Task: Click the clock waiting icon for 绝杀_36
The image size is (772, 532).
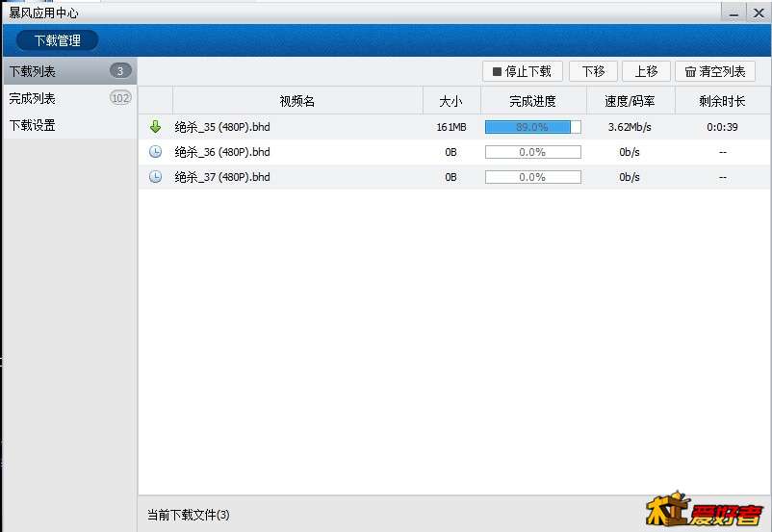Action: [155, 152]
